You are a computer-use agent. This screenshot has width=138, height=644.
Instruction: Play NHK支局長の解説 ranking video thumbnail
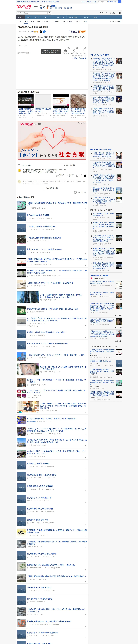119,216
